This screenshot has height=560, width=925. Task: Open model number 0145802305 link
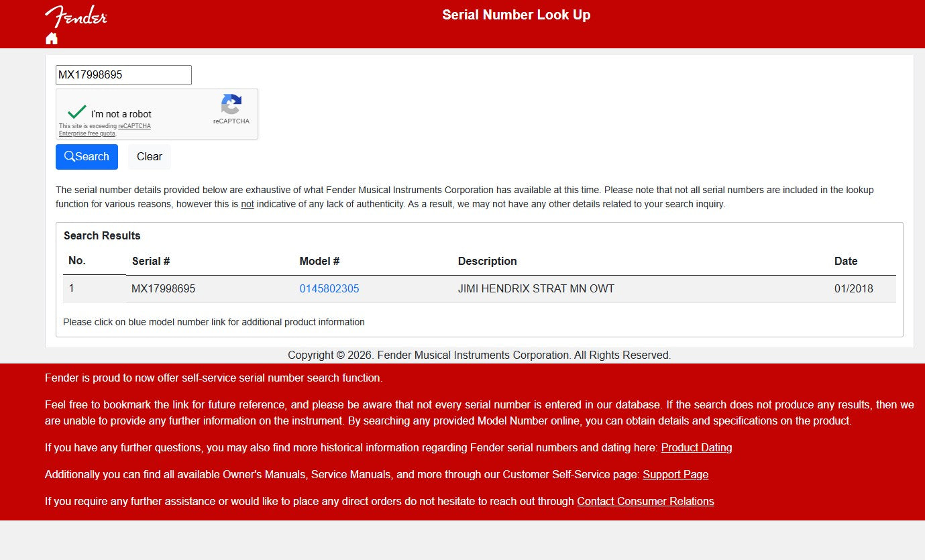[329, 289]
